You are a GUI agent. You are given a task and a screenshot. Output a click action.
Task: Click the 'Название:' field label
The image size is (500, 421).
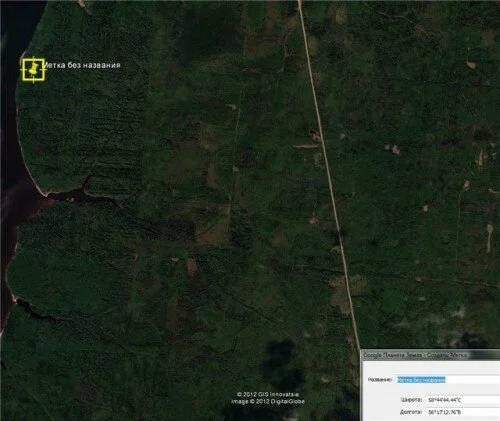click(x=380, y=380)
